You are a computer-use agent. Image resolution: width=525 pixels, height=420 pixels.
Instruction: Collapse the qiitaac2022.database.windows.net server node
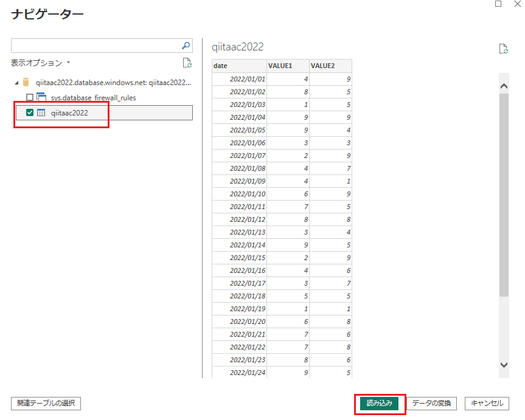(x=16, y=83)
